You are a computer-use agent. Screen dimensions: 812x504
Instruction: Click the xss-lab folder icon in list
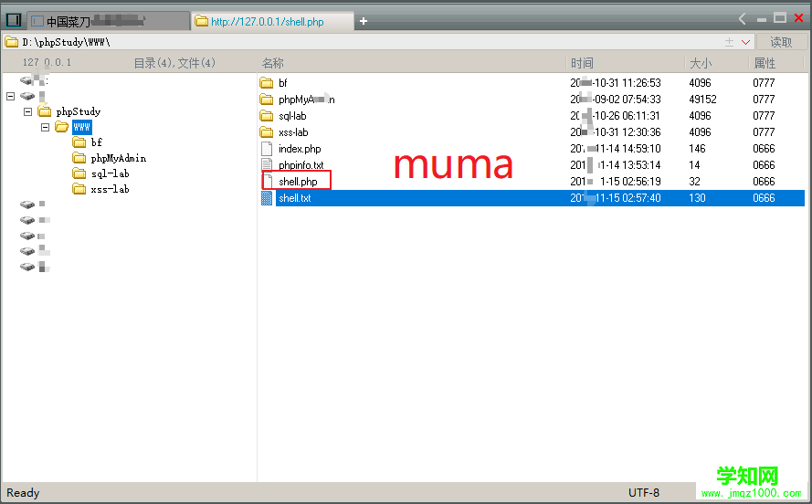point(267,132)
